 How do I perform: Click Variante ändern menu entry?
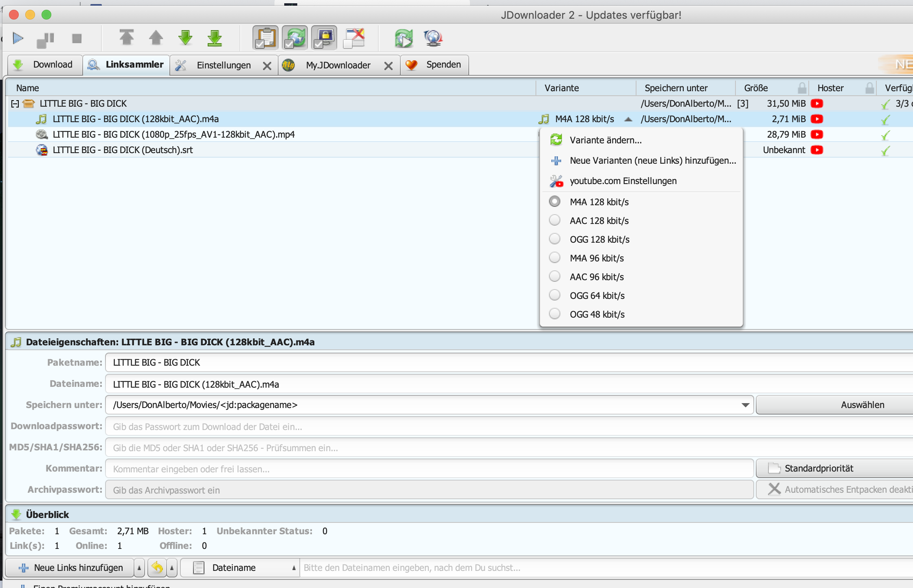tap(605, 140)
